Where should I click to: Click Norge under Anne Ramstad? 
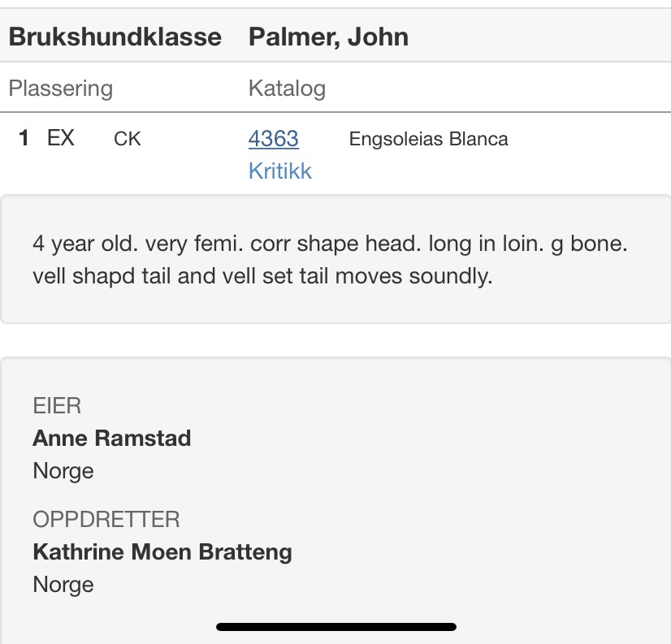(x=63, y=471)
